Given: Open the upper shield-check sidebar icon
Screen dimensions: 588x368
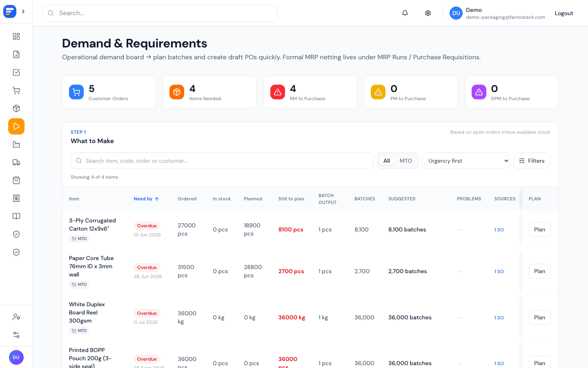Looking at the screenshot, I should coord(16,234).
